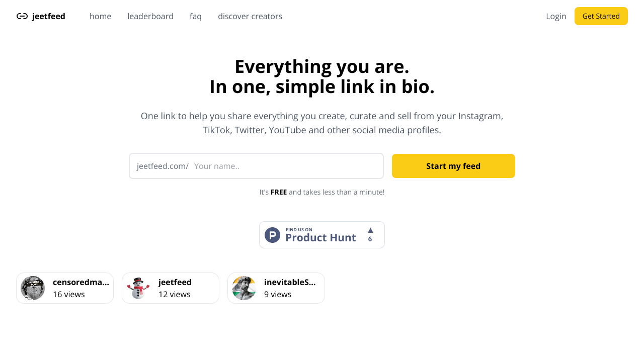The width and height of the screenshot is (644, 362).
Task: Open the jeetfeed creator card
Action: click(170, 288)
